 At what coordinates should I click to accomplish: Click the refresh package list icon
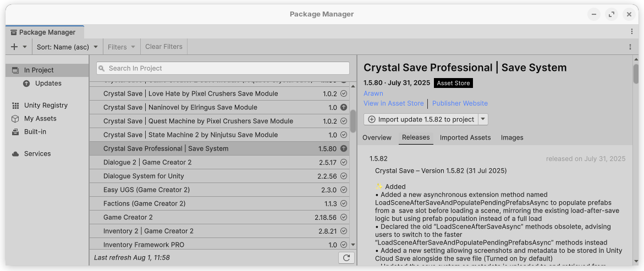tap(346, 257)
